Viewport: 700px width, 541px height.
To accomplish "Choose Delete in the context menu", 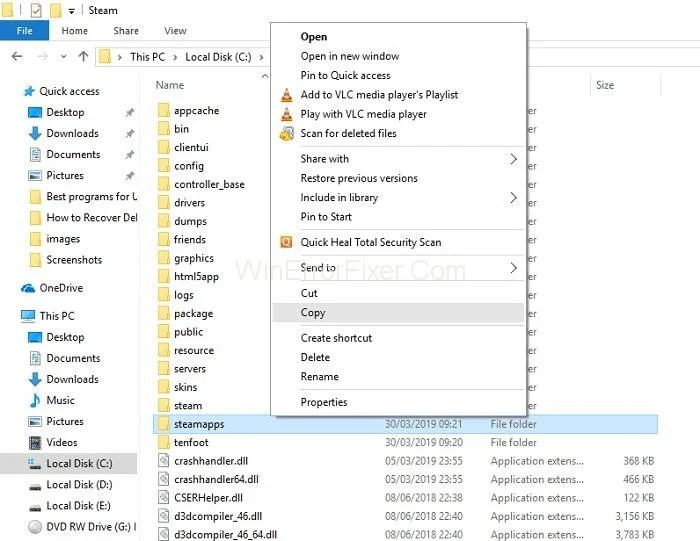I will (x=398, y=358).
